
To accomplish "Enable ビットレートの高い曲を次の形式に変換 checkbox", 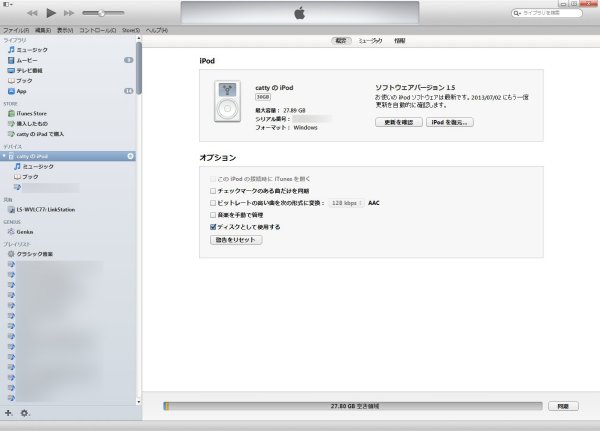I will tap(213, 203).
